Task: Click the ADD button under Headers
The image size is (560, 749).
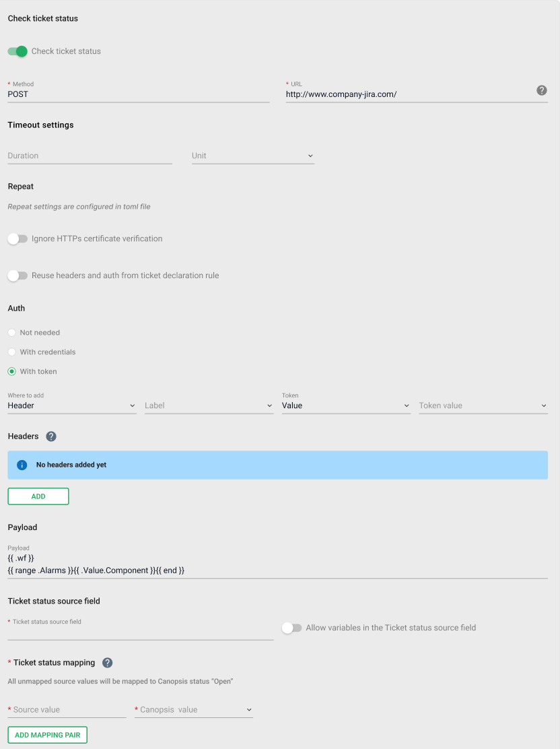Action: click(x=38, y=496)
